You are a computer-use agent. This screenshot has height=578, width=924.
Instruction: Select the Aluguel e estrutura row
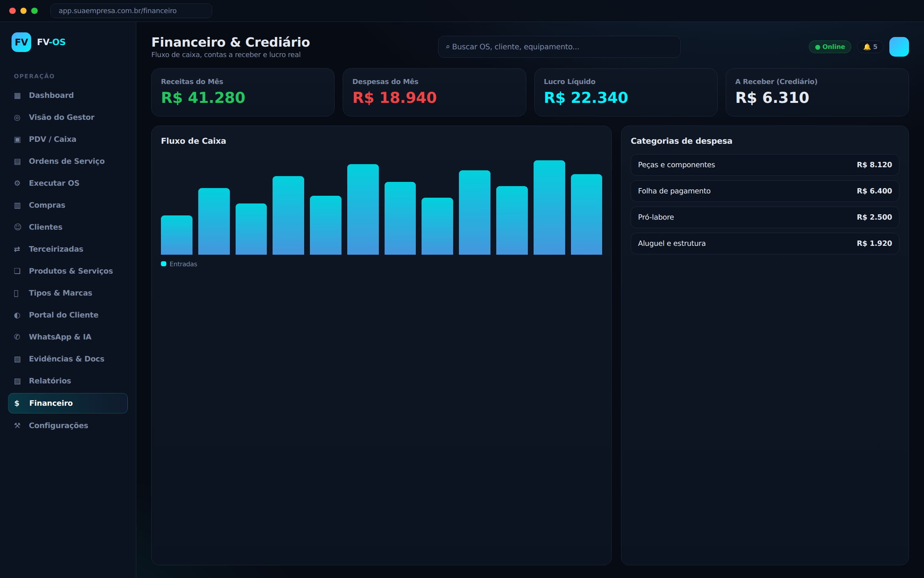tap(765, 244)
